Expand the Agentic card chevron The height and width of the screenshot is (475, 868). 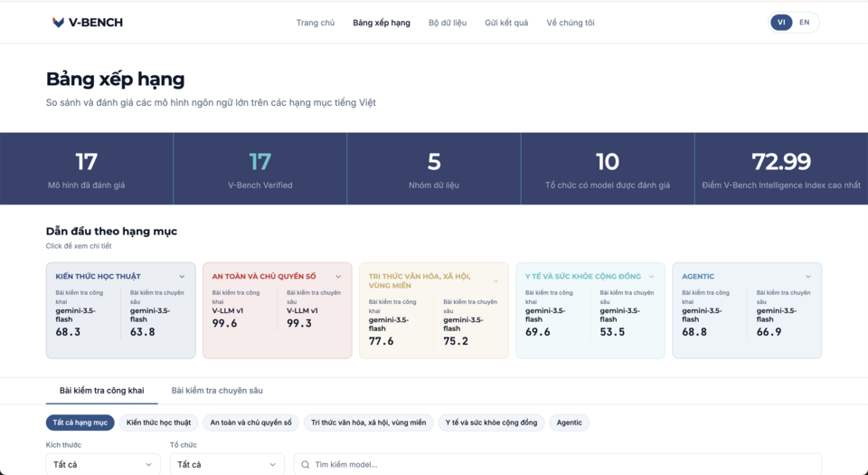coord(808,276)
